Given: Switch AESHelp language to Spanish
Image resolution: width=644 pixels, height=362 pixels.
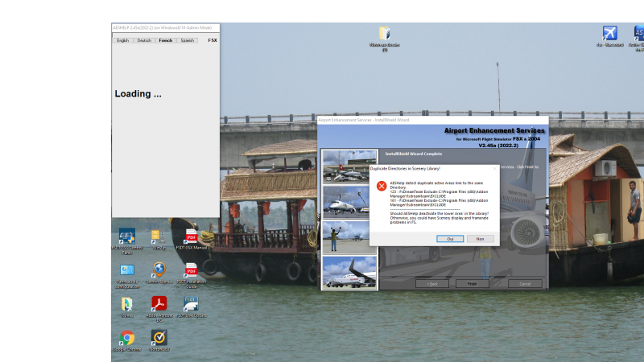Looking at the screenshot, I should tap(188, 40).
